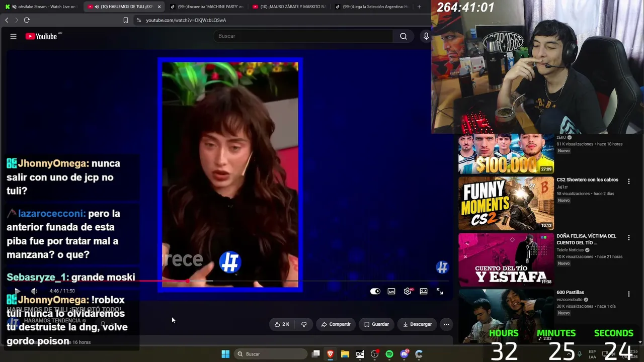Reload the current page
644x362 pixels.
click(x=27, y=20)
